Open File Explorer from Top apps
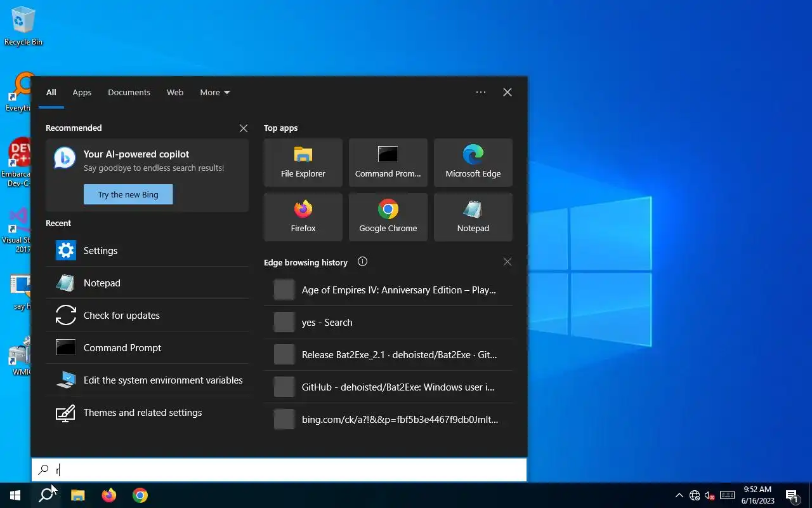The height and width of the screenshot is (508, 812). pyautogui.click(x=303, y=163)
